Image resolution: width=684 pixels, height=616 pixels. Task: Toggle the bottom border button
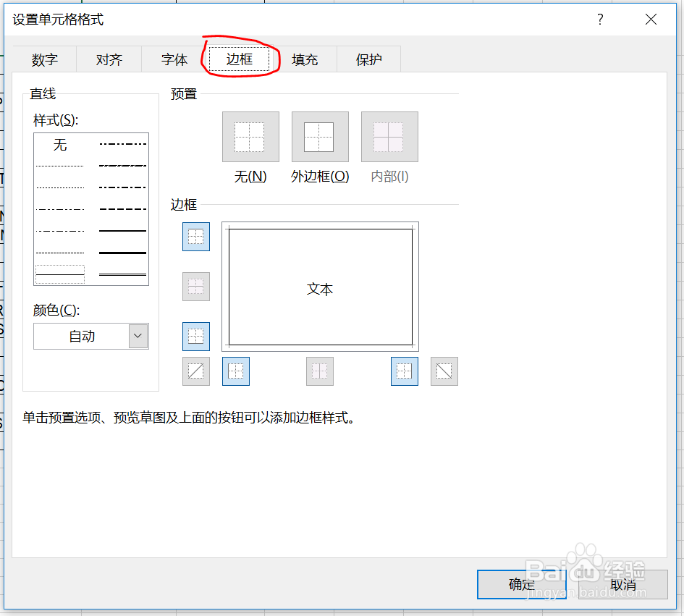(x=196, y=337)
